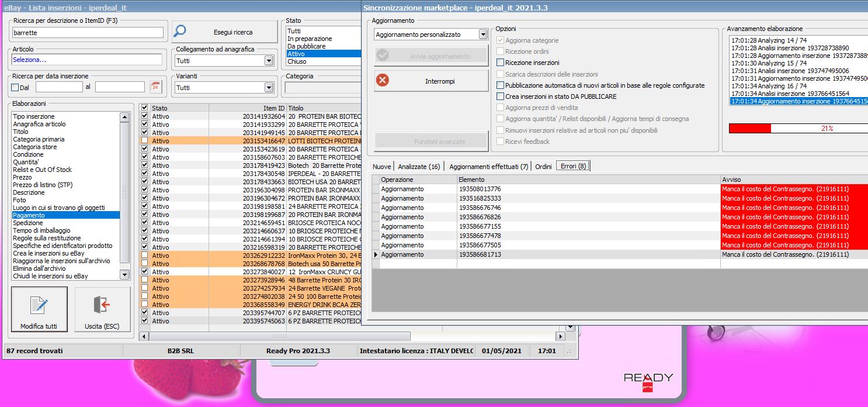Click Esegui ricerca button
The image size is (868, 407).
click(224, 32)
